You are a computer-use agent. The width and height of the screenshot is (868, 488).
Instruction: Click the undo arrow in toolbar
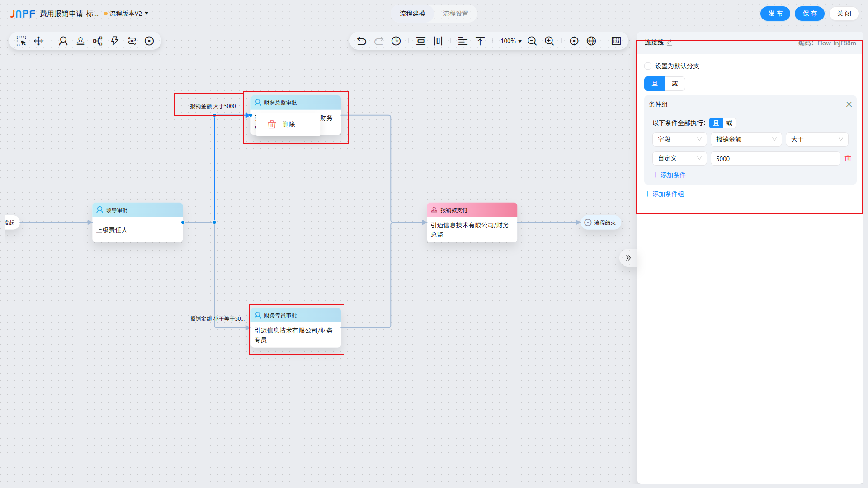361,41
